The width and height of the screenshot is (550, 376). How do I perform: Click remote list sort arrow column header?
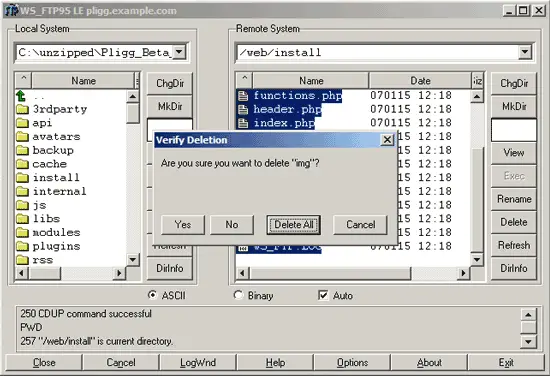244,80
